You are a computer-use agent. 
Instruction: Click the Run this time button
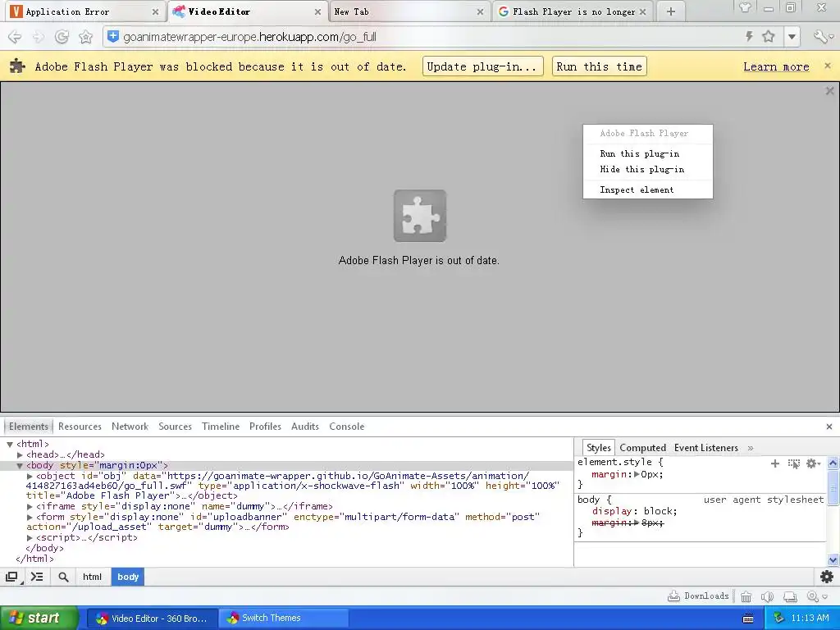pyautogui.click(x=599, y=66)
